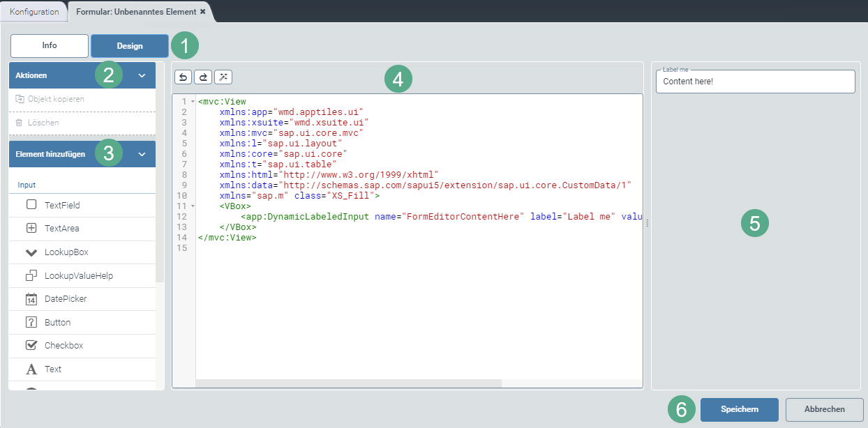Image resolution: width=868 pixels, height=428 pixels.
Task: Switch to the Konfiguration tab
Action: click(x=33, y=12)
